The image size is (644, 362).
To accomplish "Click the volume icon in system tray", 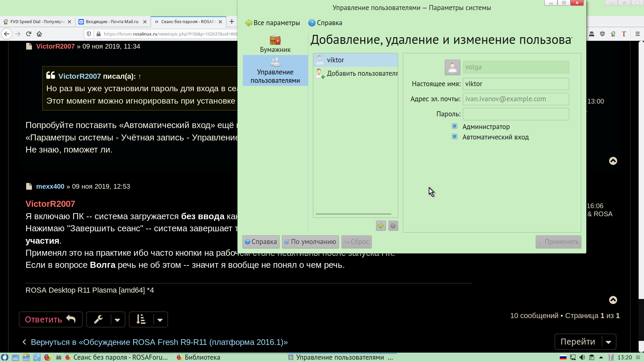I will (x=582, y=357).
